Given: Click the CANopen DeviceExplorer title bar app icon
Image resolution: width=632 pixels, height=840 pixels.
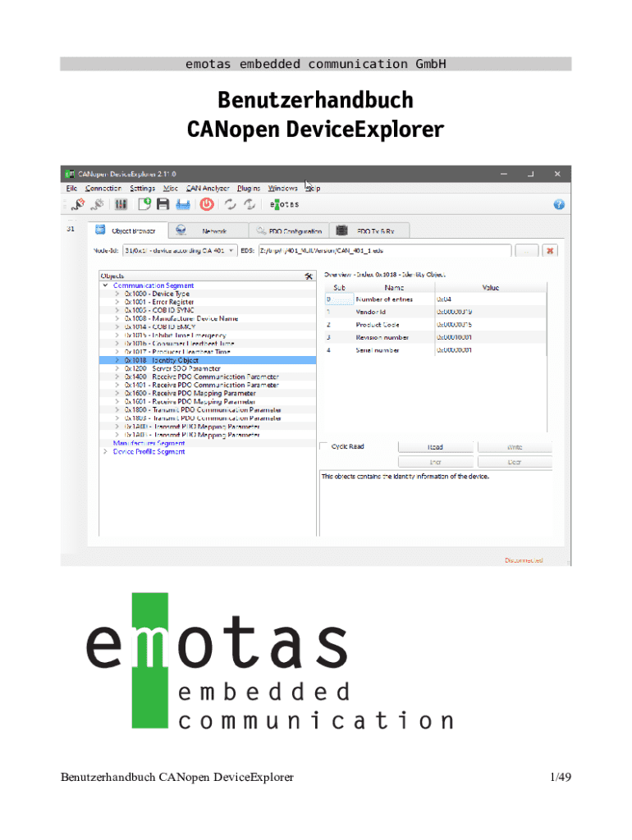Looking at the screenshot, I should point(69,174).
